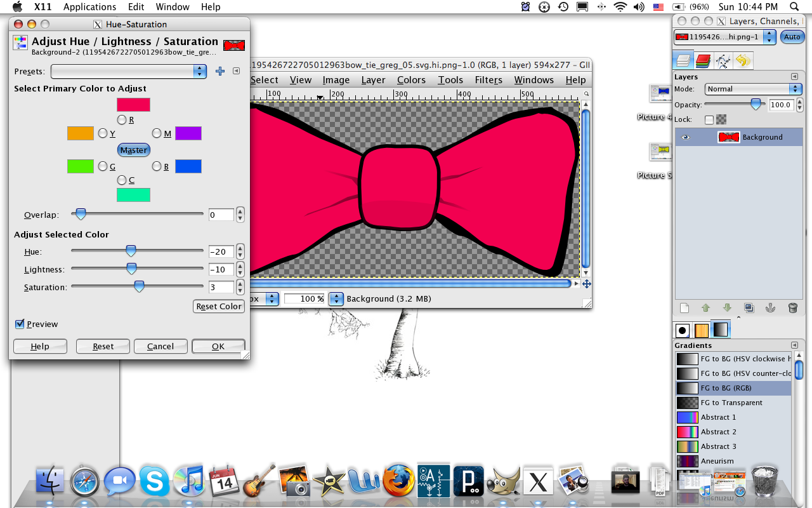812x508 pixels.
Task: Open the layer Mode Normal dropdown
Action: click(x=754, y=89)
